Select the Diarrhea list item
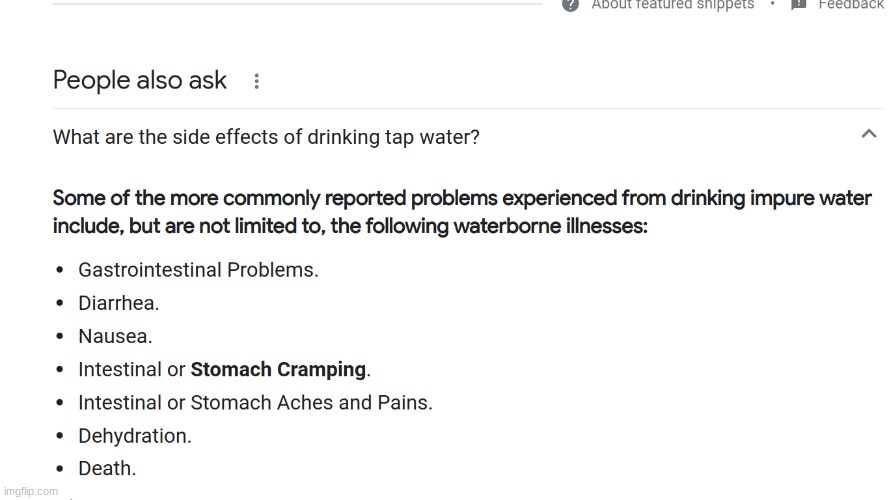889x500 pixels. click(118, 303)
